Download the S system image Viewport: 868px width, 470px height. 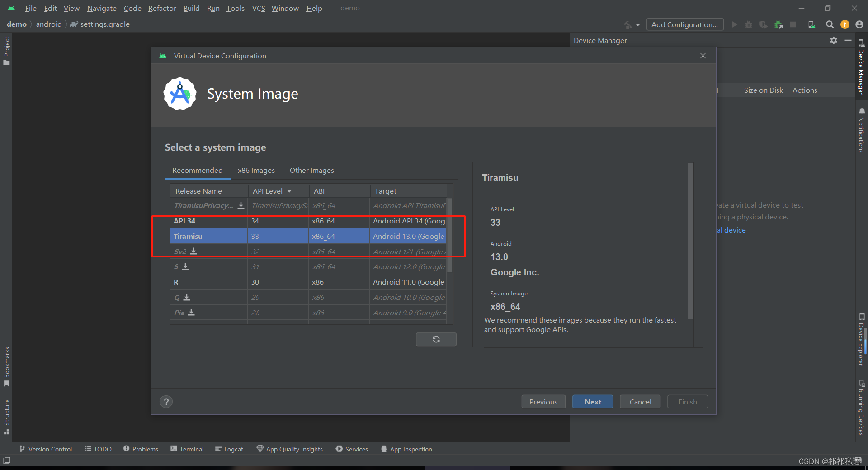pos(185,266)
